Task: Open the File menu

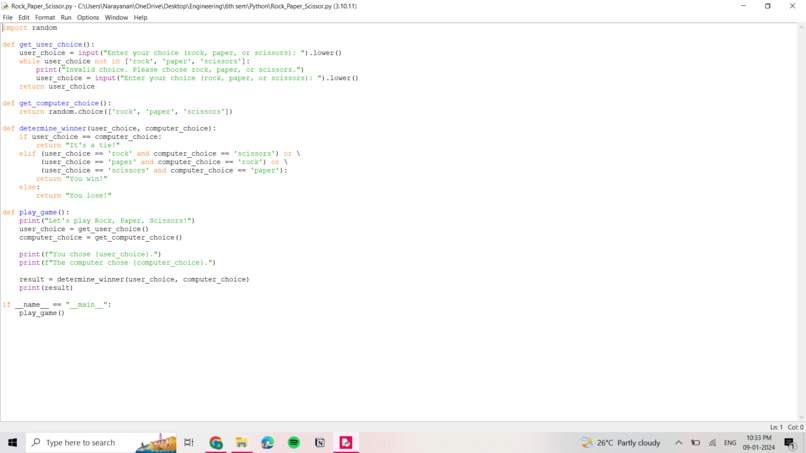Action: point(7,17)
